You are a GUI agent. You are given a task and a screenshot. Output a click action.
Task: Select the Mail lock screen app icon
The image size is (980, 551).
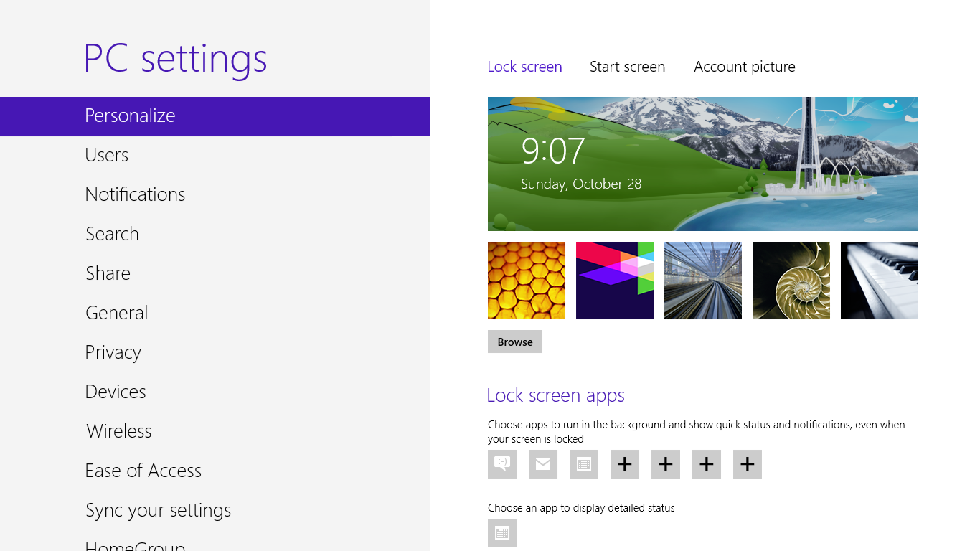(543, 464)
